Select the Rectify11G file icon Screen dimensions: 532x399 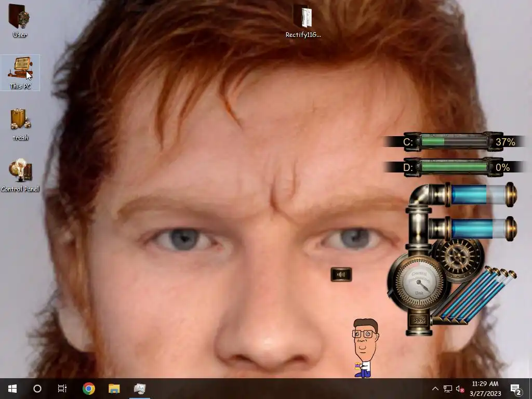303,20
